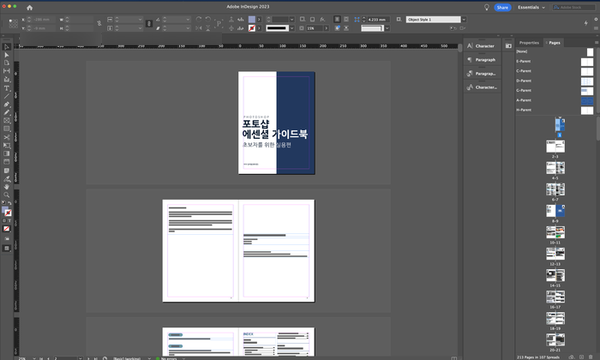The image size is (600, 360).
Task: Switch to the Pages tab
Action: [554, 43]
